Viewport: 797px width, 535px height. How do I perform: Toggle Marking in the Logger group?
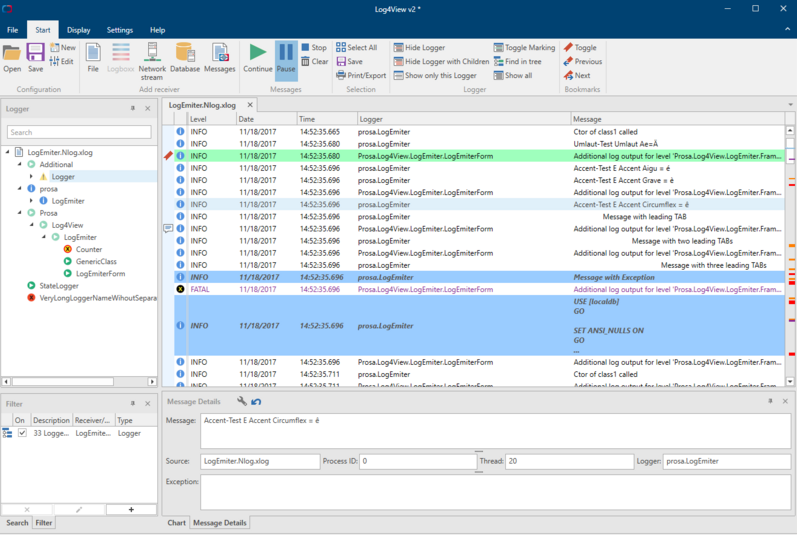click(524, 47)
